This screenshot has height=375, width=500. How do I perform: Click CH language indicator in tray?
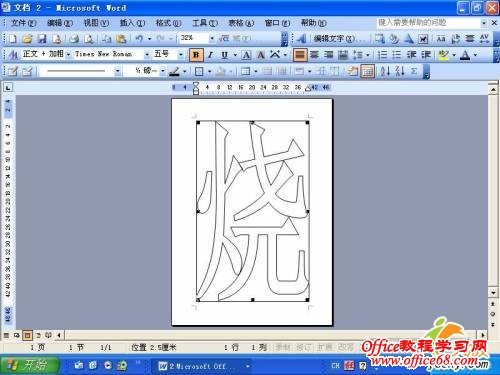[335, 366]
